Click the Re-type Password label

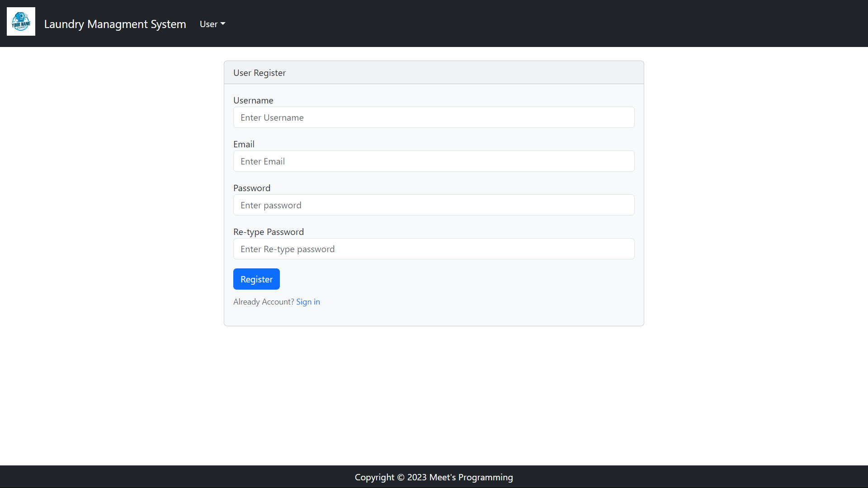269,232
